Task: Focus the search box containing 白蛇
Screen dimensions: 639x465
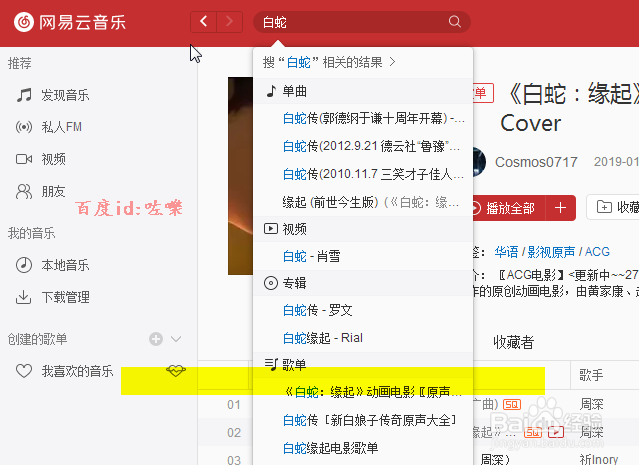Action: [362, 22]
